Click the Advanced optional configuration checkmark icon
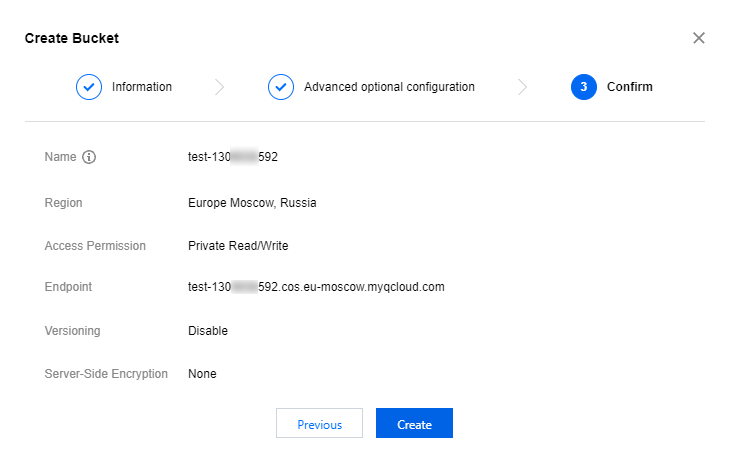This screenshot has width=730, height=468. [x=281, y=87]
